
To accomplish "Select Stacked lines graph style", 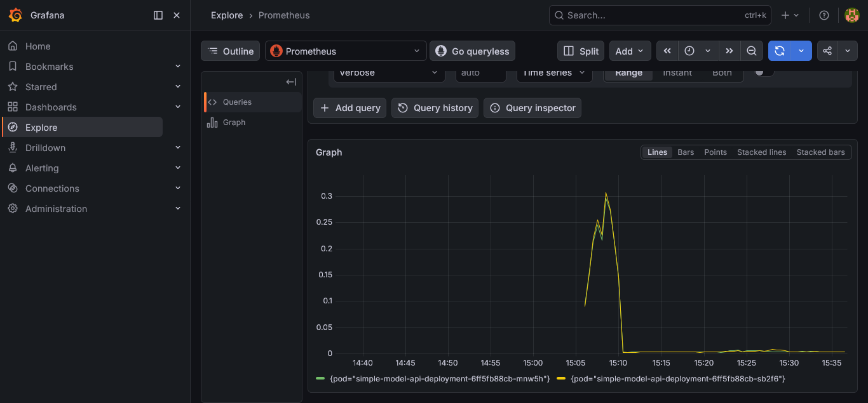I will (x=761, y=152).
